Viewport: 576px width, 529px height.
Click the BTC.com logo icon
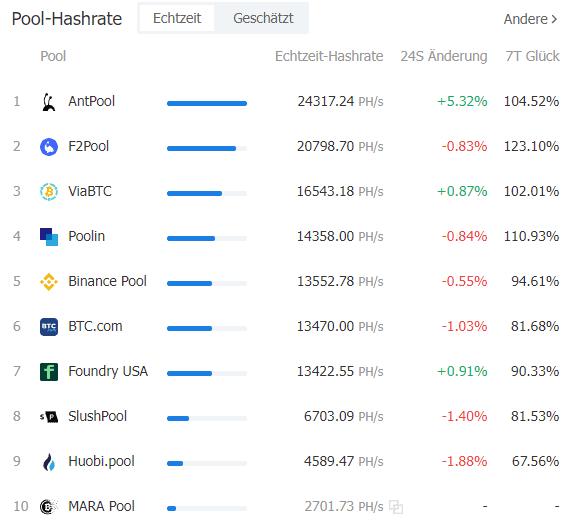tap(49, 327)
